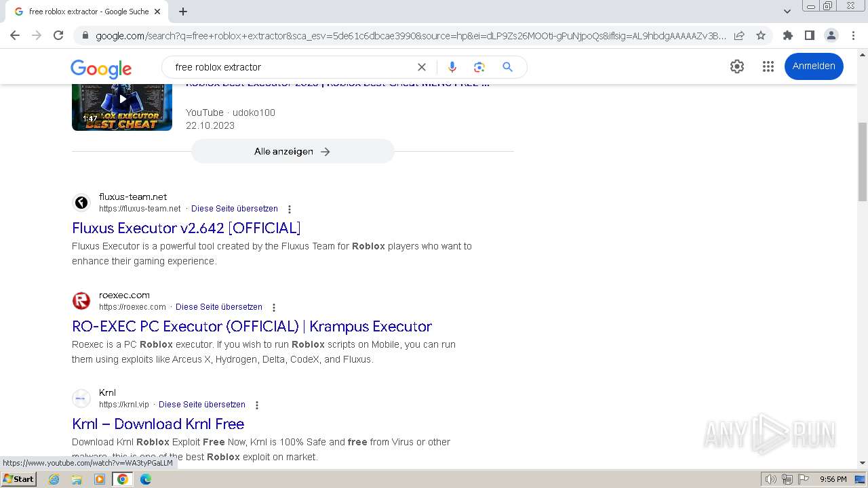Share this page via address bar icon

pyautogui.click(x=739, y=35)
